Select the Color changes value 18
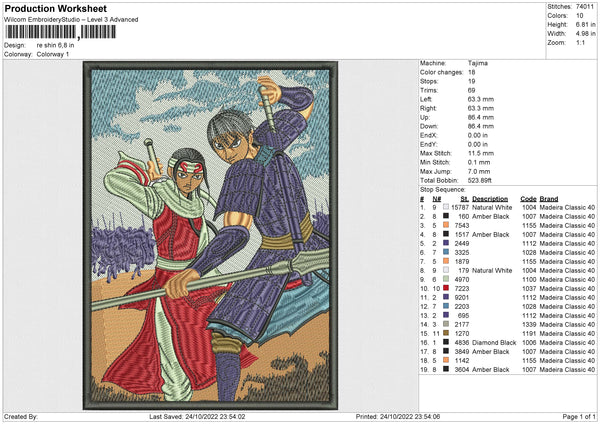The width and height of the screenshot is (600, 424). click(x=471, y=72)
